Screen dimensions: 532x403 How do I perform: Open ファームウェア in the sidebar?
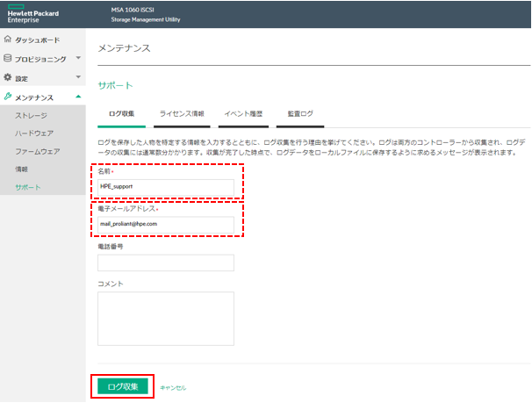[x=38, y=151]
